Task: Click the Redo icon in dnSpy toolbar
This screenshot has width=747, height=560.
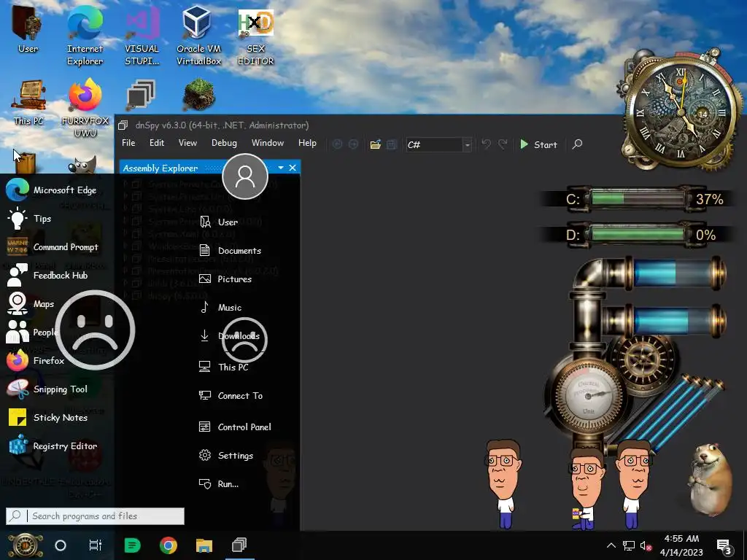Action: pyautogui.click(x=503, y=144)
